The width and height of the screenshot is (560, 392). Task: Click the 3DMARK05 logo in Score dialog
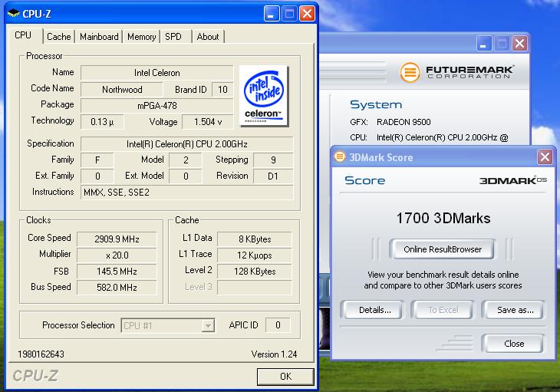click(513, 180)
